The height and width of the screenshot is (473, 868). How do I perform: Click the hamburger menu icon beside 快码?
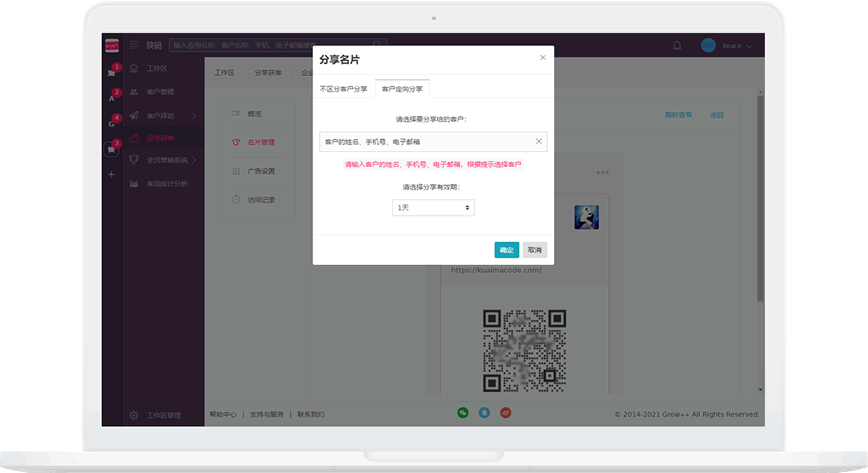(134, 45)
